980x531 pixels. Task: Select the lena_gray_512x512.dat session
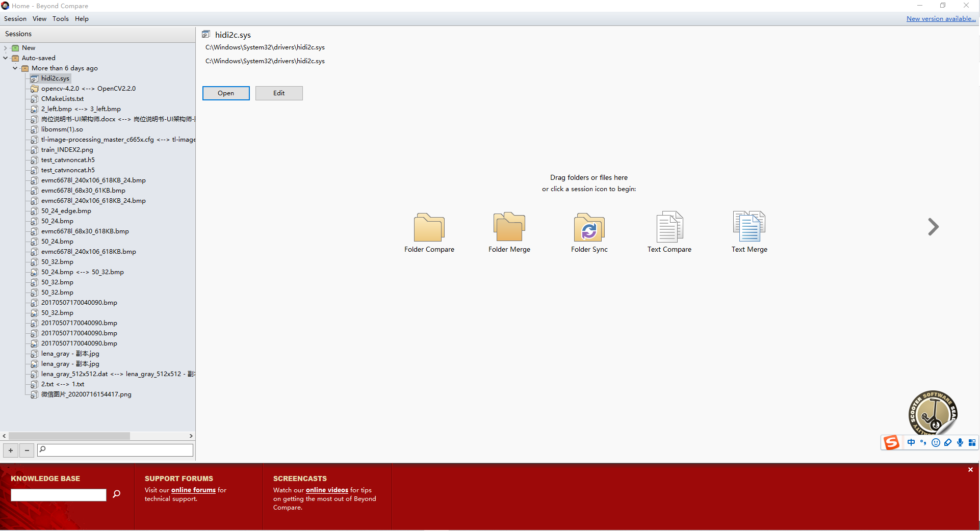[x=118, y=374]
